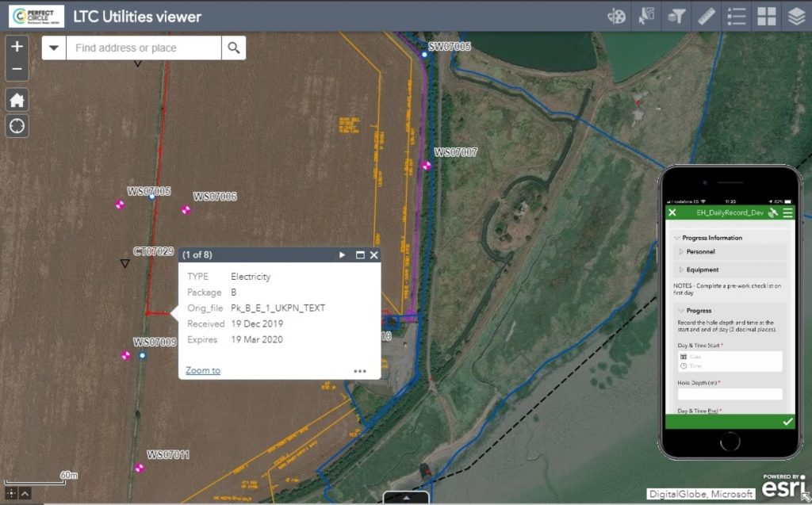Zoom in on the map
Image resolution: width=812 pixels, height=505 pixels.
[x=17, y=46]
